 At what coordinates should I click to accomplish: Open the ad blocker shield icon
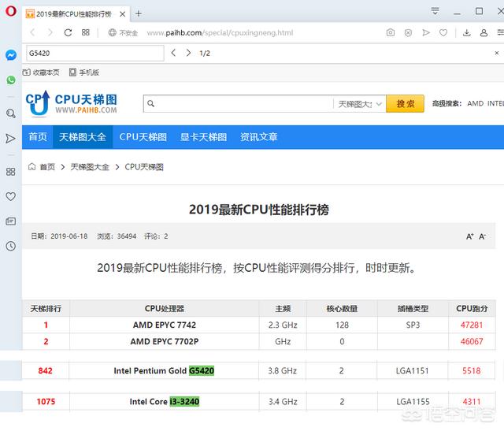click(408, 32)
